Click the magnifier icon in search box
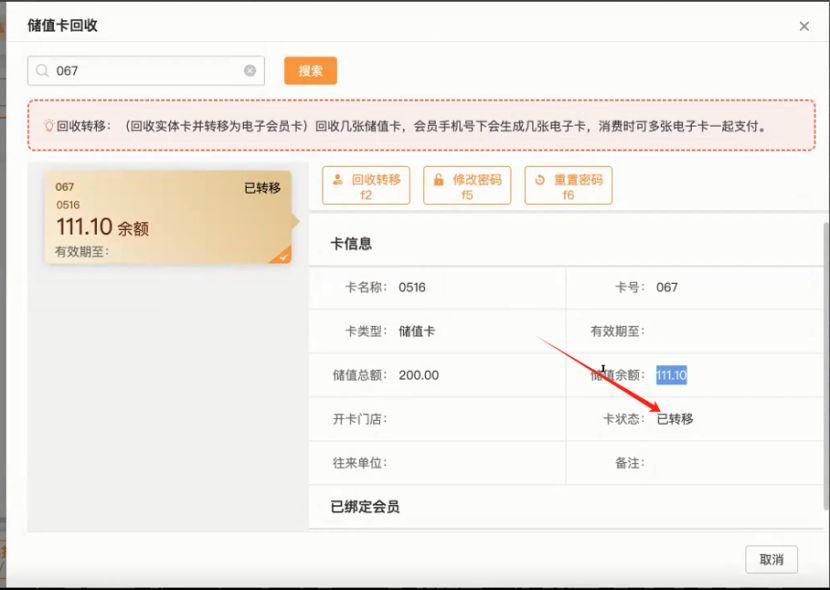Viewport: 830px width, 590px height. point(43,71)
